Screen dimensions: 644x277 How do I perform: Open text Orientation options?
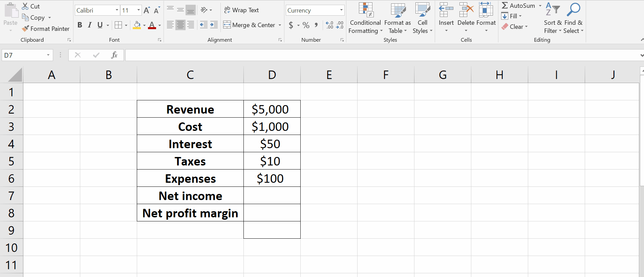pyautogui.click(x=206, y=10)
